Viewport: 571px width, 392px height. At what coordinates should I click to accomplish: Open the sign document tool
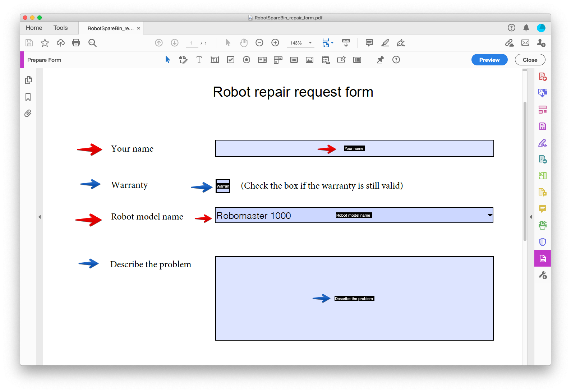point(401,43)
